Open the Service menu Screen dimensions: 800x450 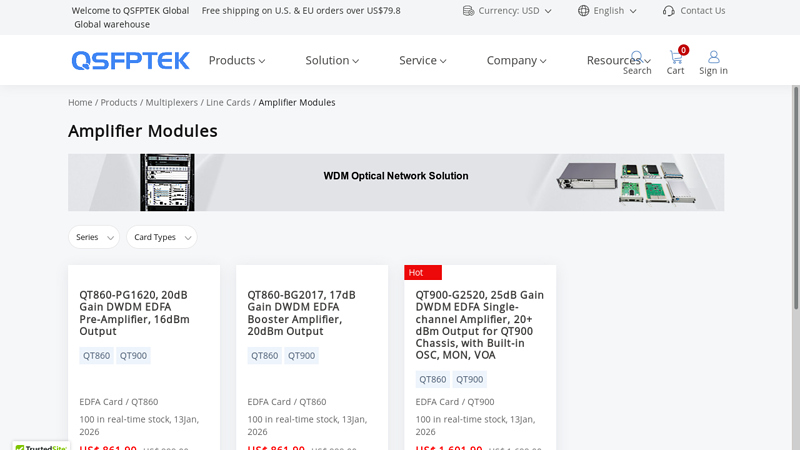(422, 60)
